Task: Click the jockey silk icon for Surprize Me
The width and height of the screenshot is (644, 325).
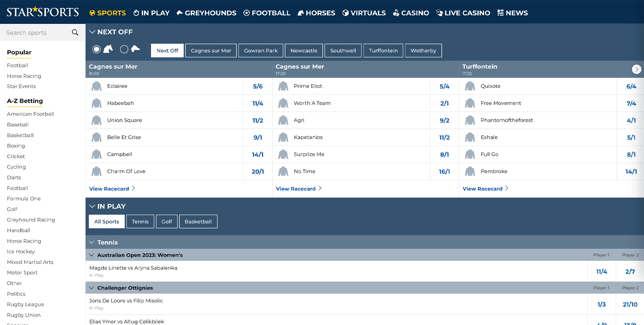Action: click(x=283, y=155)
